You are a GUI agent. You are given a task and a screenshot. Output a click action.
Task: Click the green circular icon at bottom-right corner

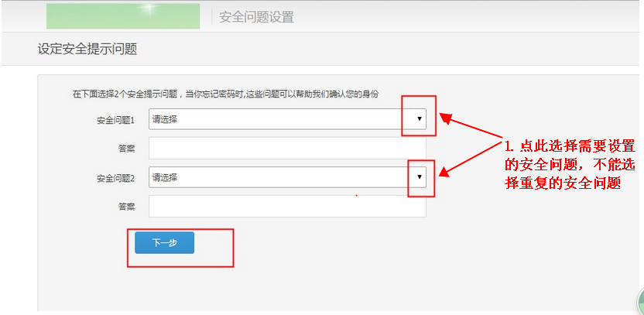[639, 303]
